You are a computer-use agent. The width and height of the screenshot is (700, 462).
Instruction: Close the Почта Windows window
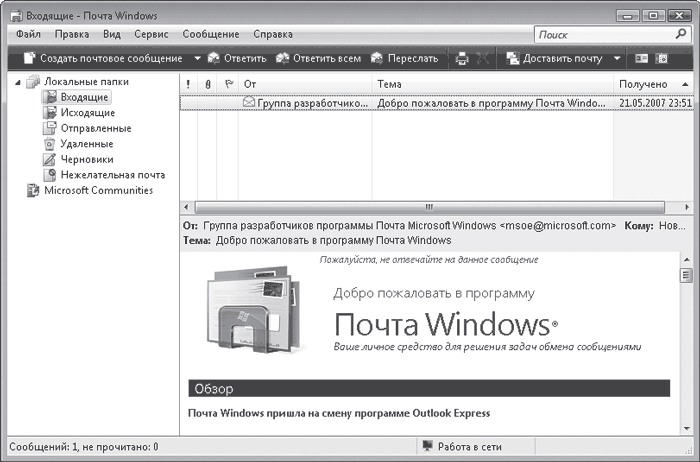tap(679, 16)
